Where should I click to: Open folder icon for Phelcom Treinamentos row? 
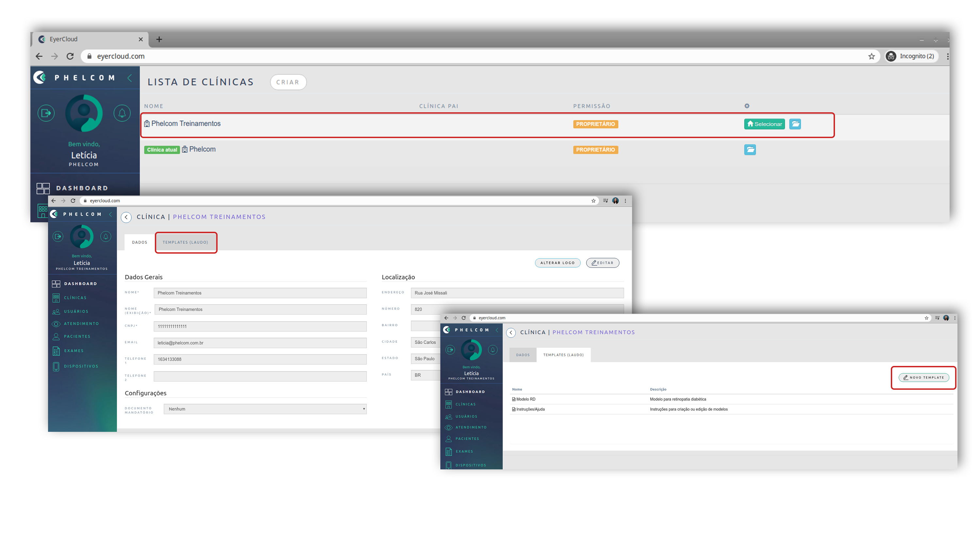pyautogui.click(x=795, y=124)
